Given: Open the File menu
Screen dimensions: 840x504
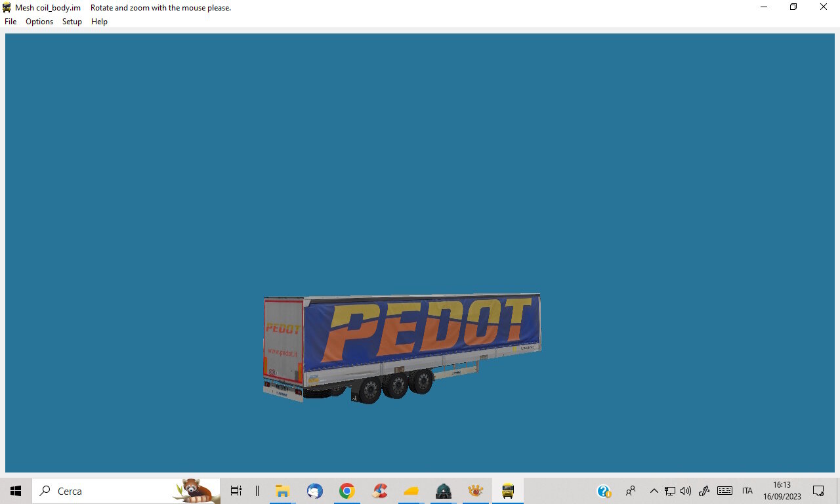Looking at the screenshot, I should pos(10,22).
